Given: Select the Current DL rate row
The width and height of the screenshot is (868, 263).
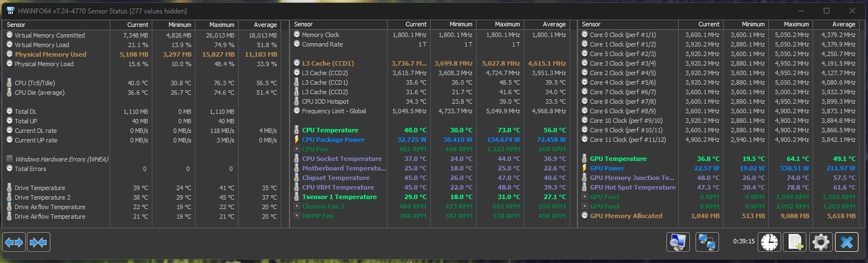Looking at the screenshot, I should coord(142,131).
